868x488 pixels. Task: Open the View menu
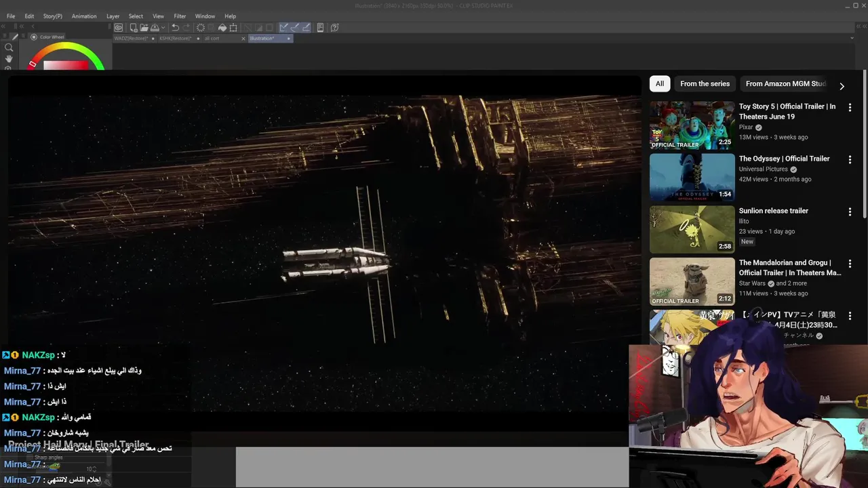tap(158, 16)
